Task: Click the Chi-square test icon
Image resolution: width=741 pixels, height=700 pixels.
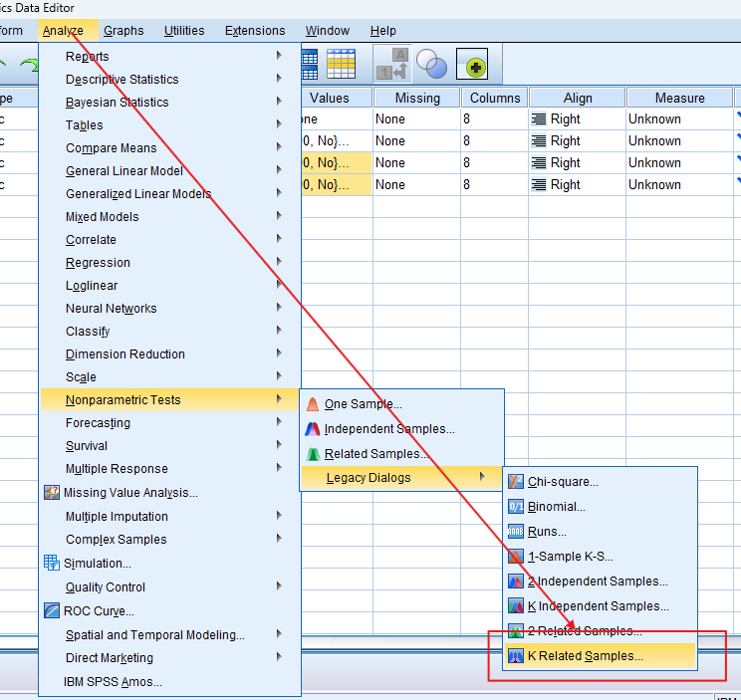Action: point(515,482)
